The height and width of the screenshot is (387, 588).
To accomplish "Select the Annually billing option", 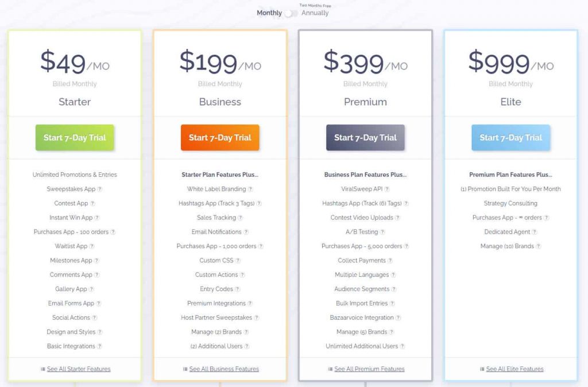I will tap(315, 13).
